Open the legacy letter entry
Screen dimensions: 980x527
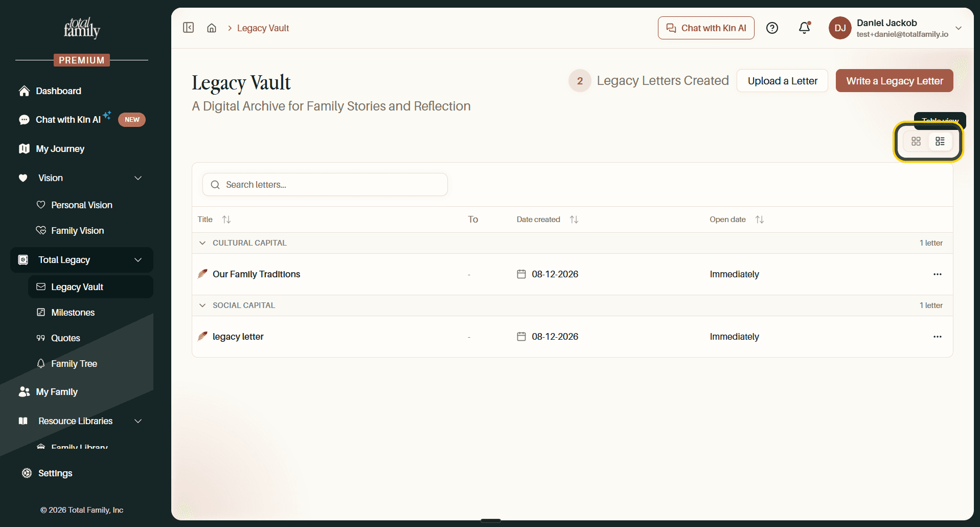click(x=238, y=337)
